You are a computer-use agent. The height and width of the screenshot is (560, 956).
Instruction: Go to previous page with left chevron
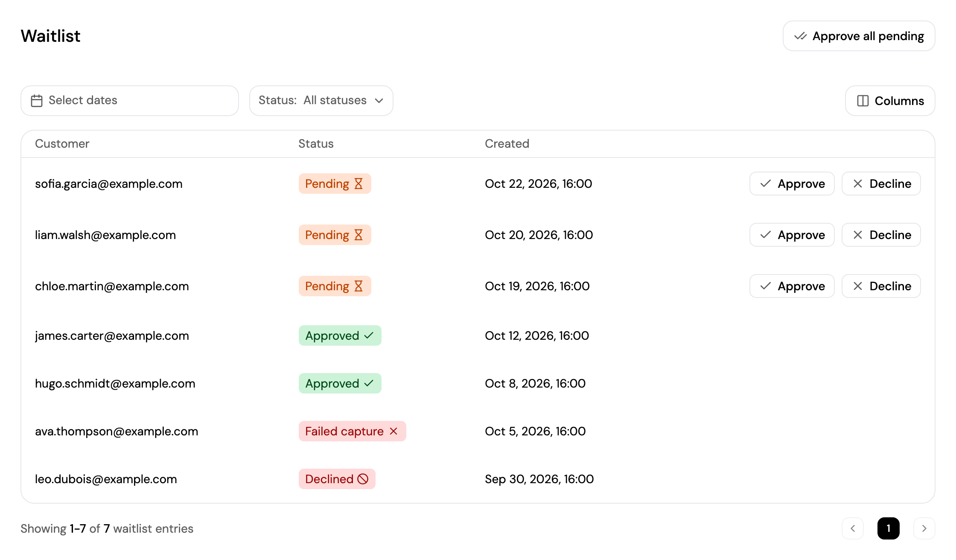pos(853,528)
